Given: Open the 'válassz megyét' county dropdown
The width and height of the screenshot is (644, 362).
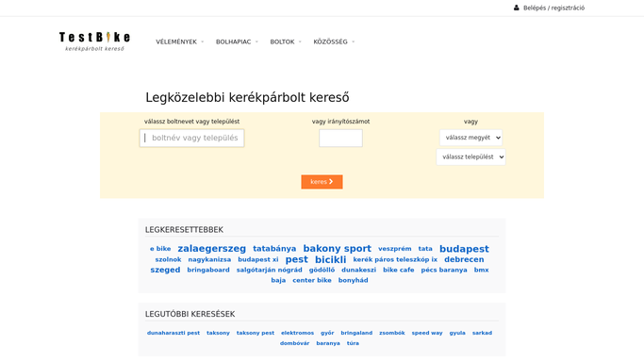Looking at the screenshot, I should (x=471, y=138).
